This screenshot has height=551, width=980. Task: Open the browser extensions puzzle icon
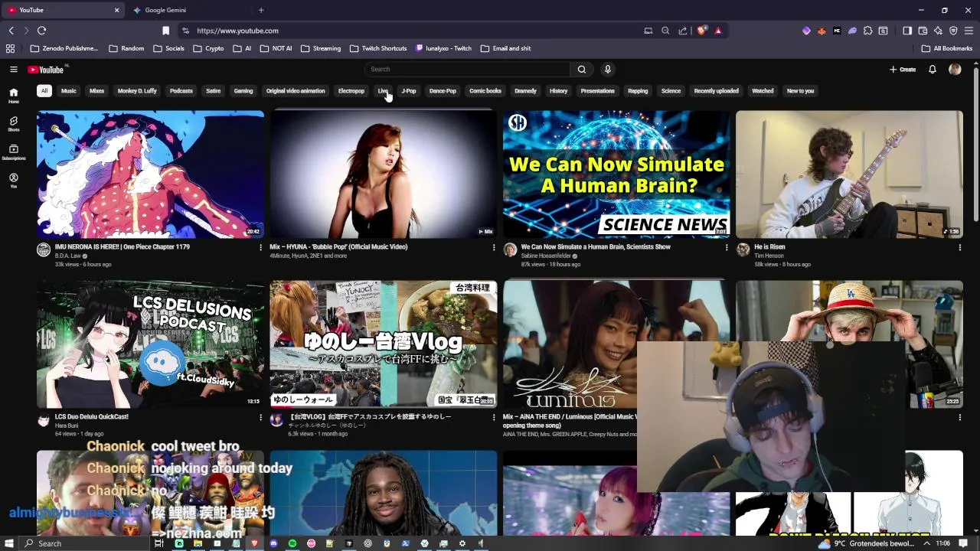click(867, 31)
